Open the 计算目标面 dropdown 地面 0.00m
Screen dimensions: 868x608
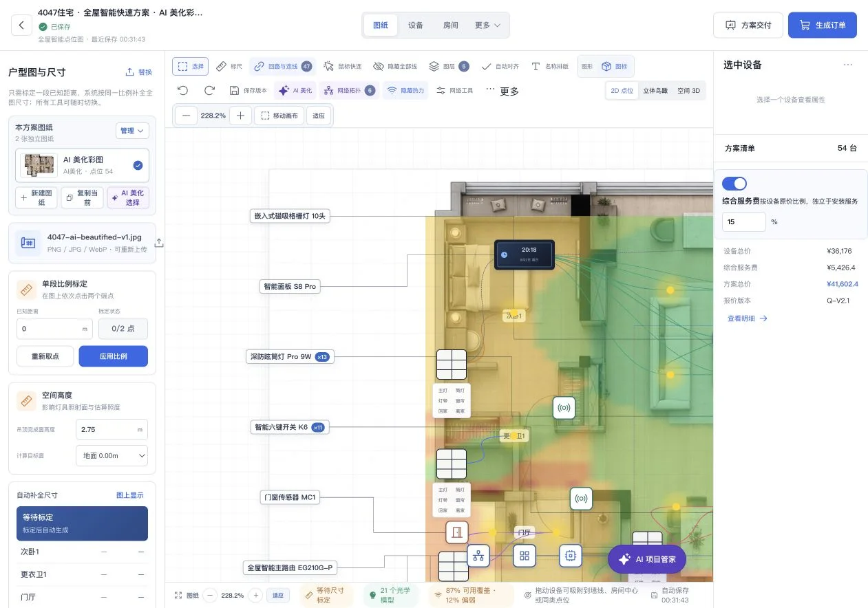coord(112,455)
